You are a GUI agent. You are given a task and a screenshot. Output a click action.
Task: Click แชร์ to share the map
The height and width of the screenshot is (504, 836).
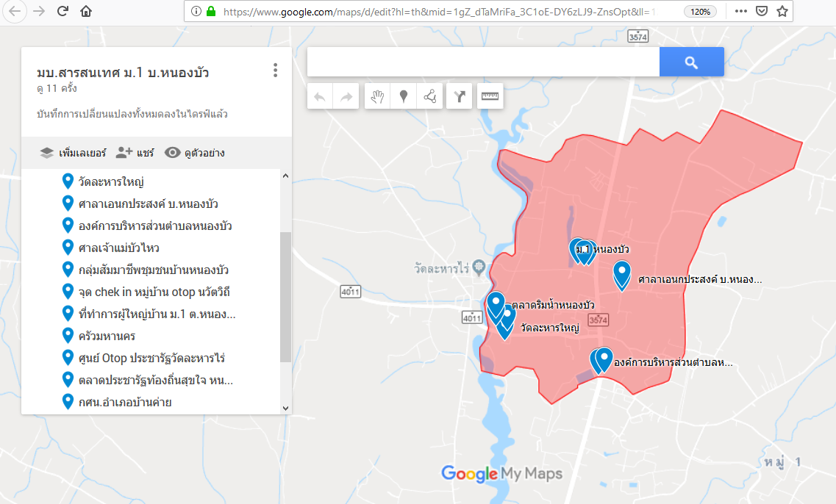click(x=135, y=153)
